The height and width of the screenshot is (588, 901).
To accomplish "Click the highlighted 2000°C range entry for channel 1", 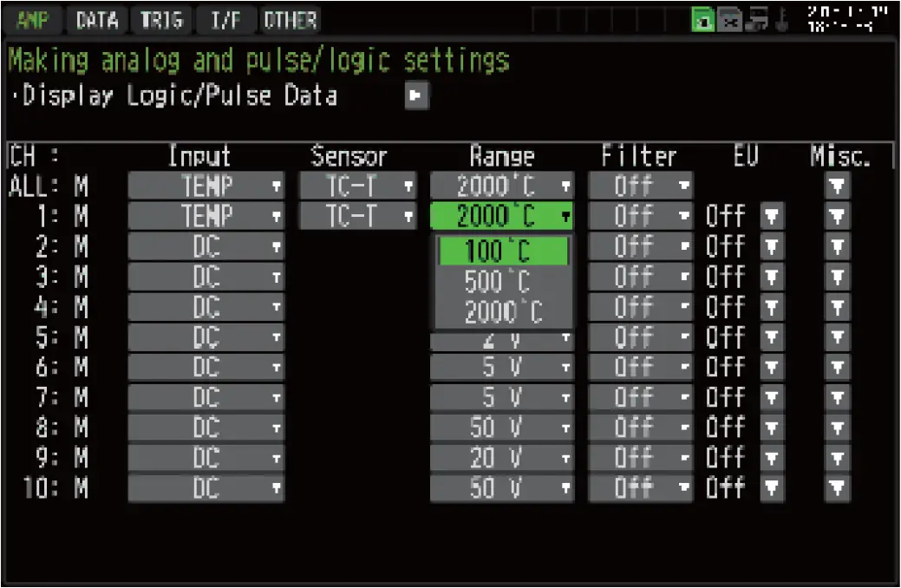I will click(x=501, y=215).
